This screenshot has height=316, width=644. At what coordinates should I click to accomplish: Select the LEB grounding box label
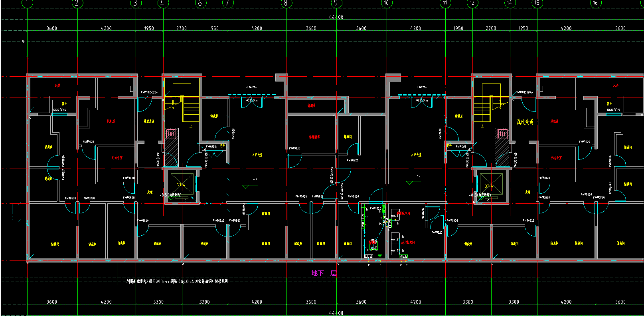[369, 256]
